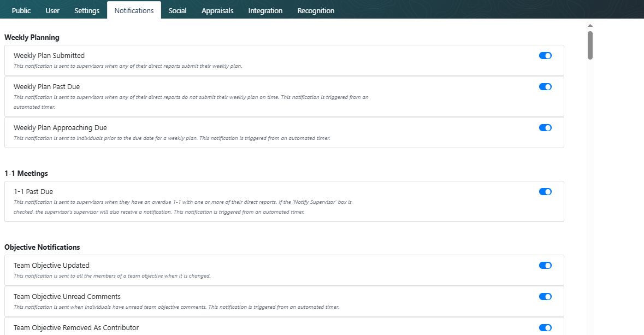Disable Weekly Plan Submitted notification

pyautogui.click(x=545, y=56)
